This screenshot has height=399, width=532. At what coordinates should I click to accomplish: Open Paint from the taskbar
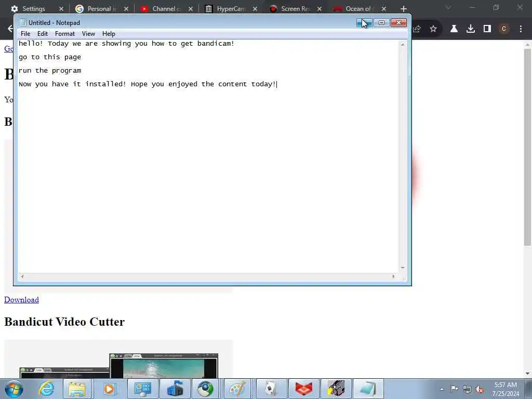[237, 389]
